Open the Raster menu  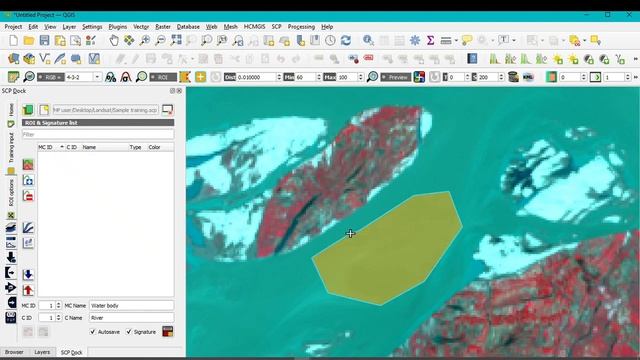163,27
